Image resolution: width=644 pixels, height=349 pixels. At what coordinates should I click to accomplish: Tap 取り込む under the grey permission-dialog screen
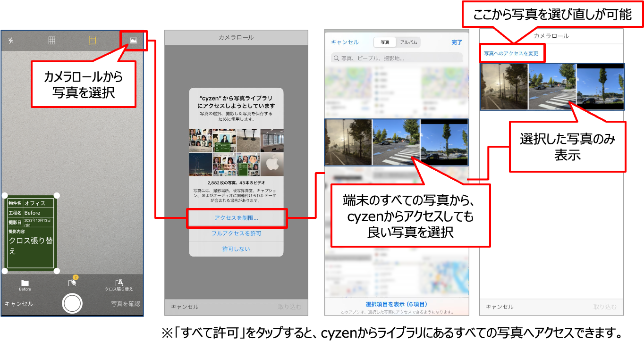(x=289, y=307)
